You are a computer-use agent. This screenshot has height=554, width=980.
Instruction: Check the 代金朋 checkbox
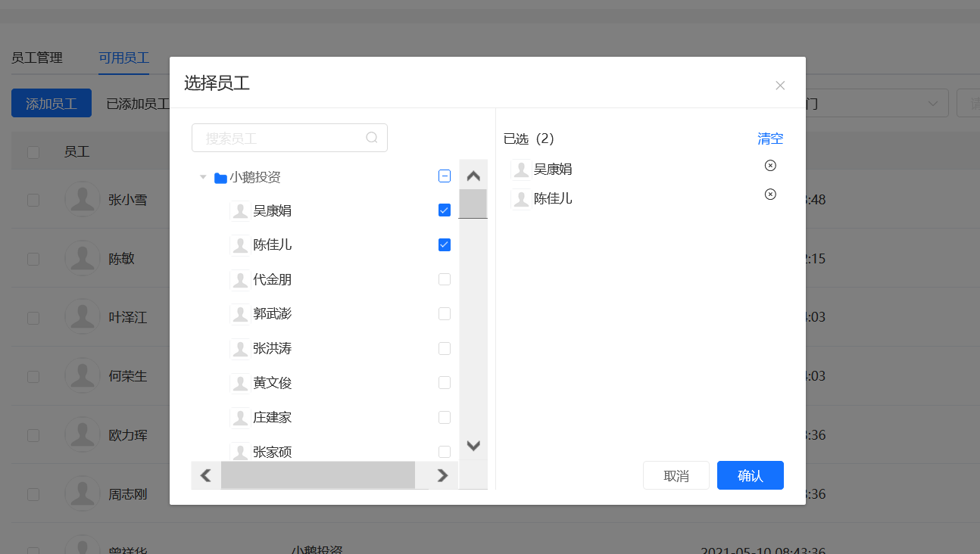pyautogui.click(x=445, y=279)
